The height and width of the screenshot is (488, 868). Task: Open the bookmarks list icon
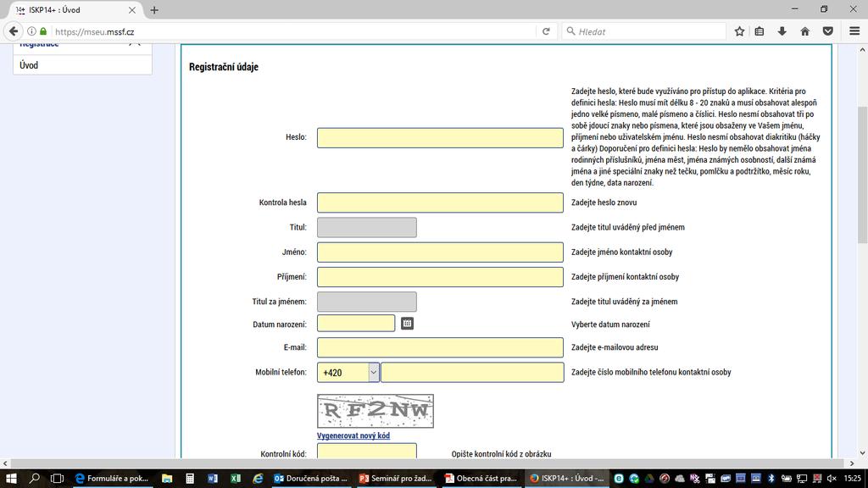pyautogui.click(x=759, y=31)
